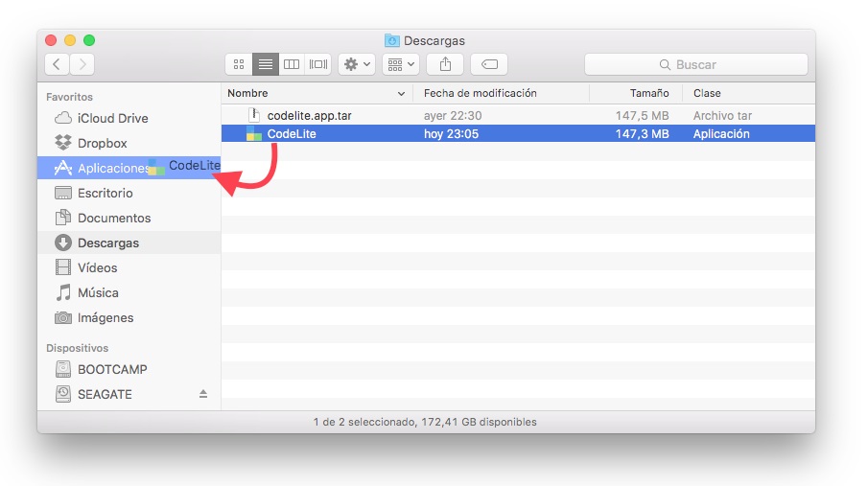The height and width of the screenshot is (486, 868).
Task: Open Vídeos in the sidebar
Action: click(129, 267)
